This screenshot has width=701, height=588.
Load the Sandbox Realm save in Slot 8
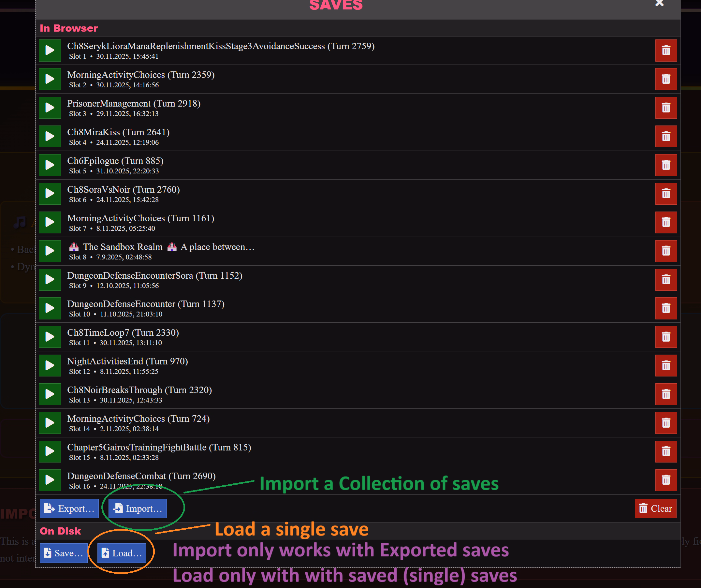pyautogui.click(x=50, y=251)
